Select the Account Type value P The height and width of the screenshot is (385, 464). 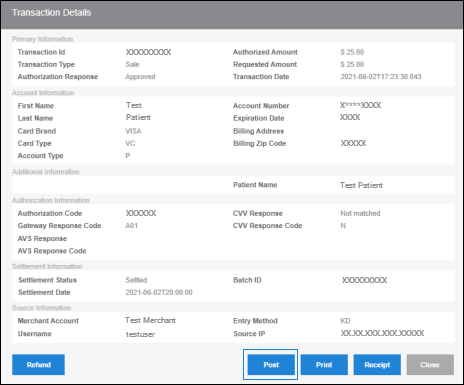click(128, 156)
